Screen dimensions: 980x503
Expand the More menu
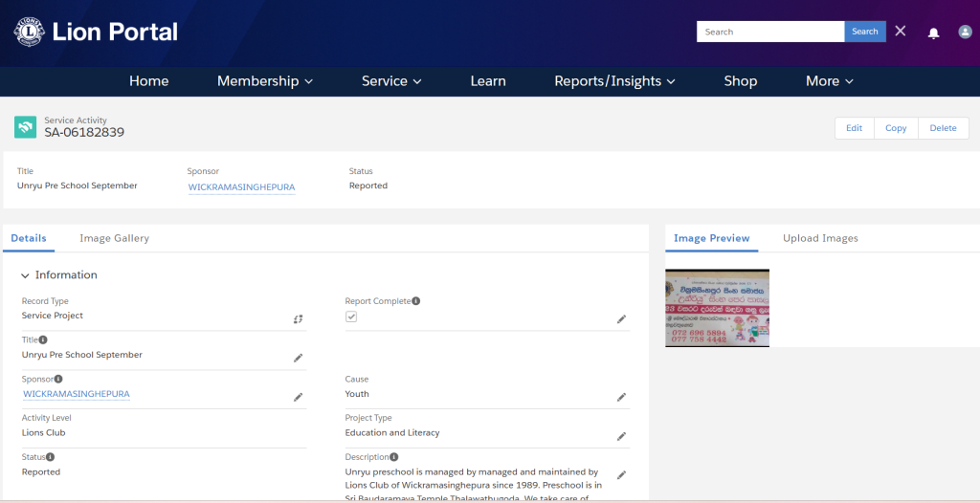(x=830, y=81)
